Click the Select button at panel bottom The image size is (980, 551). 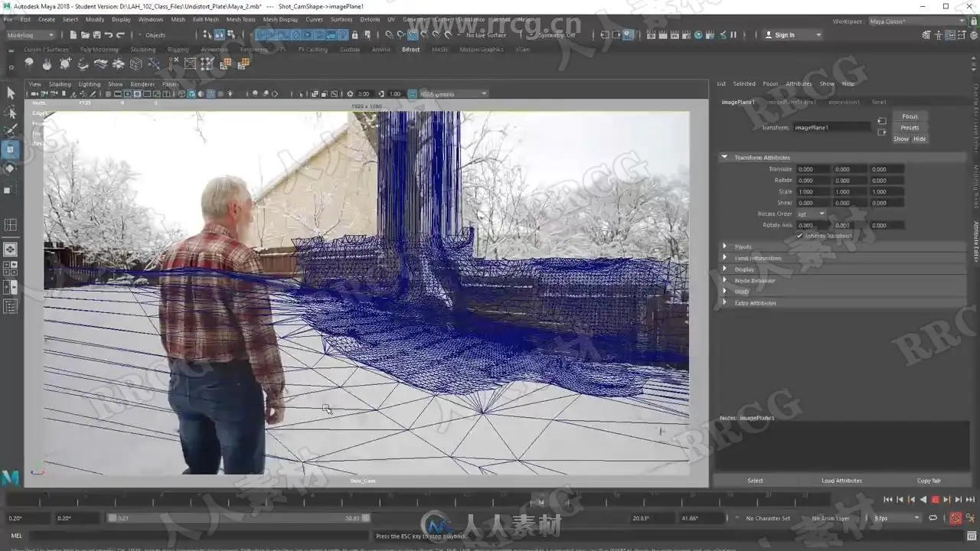(x=755, y=481)
